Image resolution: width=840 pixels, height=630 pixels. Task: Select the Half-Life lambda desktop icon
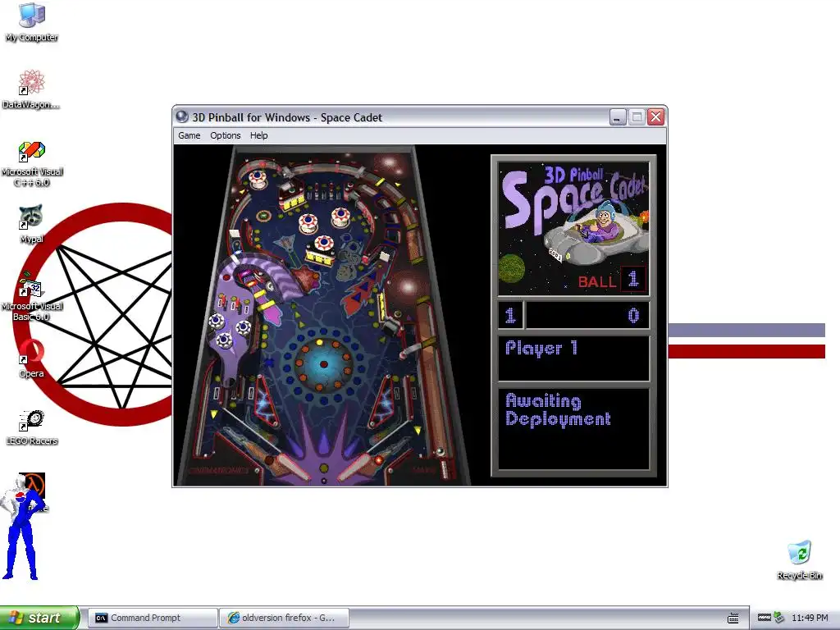pos(35,484)
